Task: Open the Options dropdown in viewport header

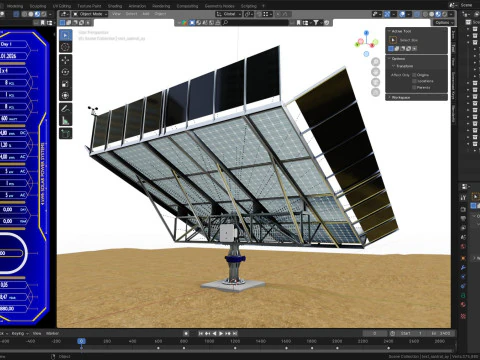Action: (444, 23)
